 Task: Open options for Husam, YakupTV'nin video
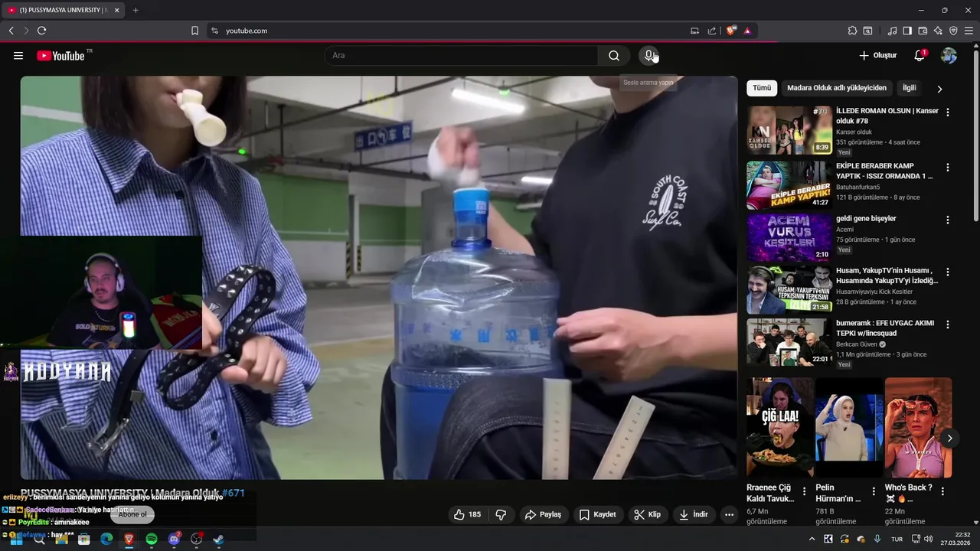(x=948, y=272)
